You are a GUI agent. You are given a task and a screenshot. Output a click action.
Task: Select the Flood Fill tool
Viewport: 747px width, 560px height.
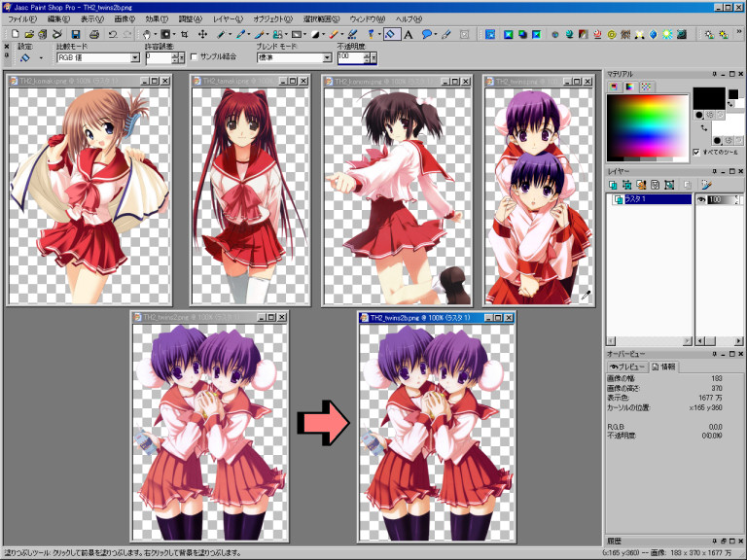390,34
